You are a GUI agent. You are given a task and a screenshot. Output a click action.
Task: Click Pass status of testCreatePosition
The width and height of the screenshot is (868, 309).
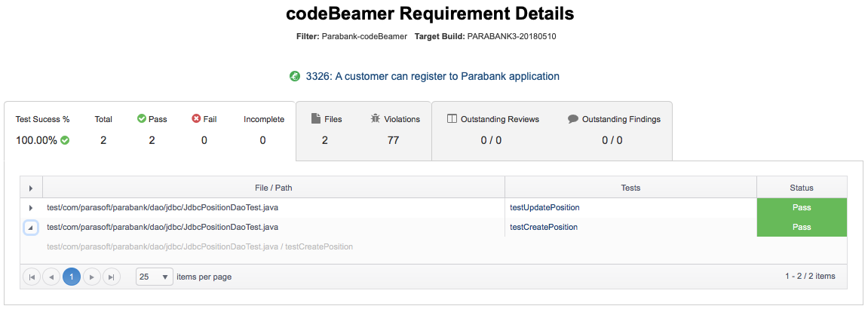pyautogui.click(x=802, y=227)
